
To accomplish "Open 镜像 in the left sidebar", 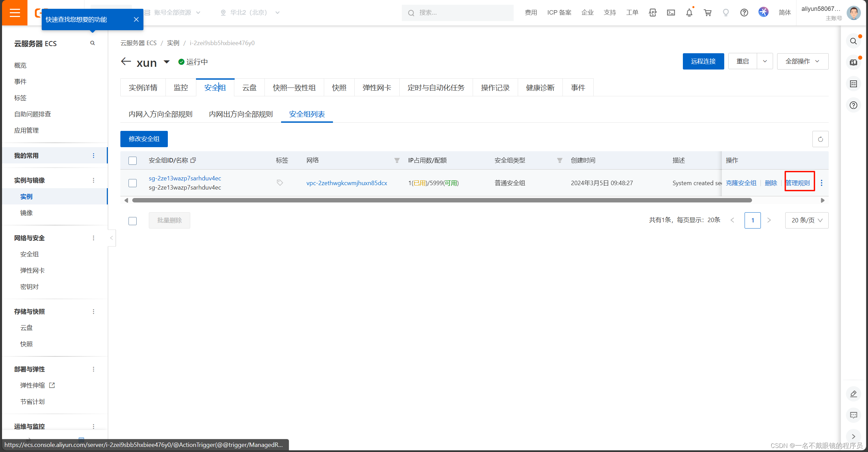I will 26,213.
